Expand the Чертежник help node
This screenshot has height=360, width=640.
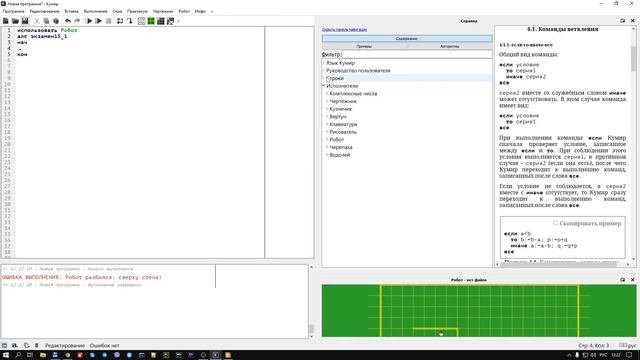pyautogui.click(x=327, y=101)
